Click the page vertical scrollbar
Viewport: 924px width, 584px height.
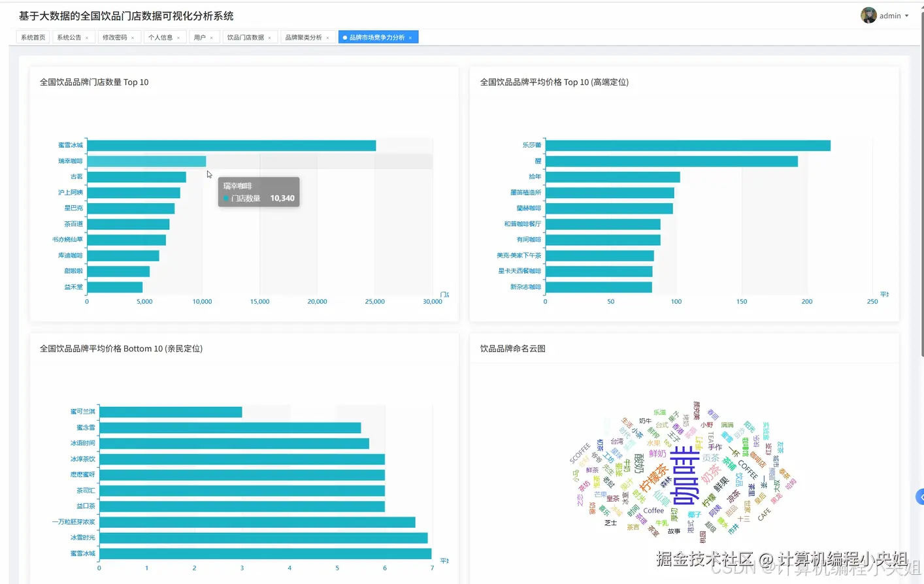(922, 183)
